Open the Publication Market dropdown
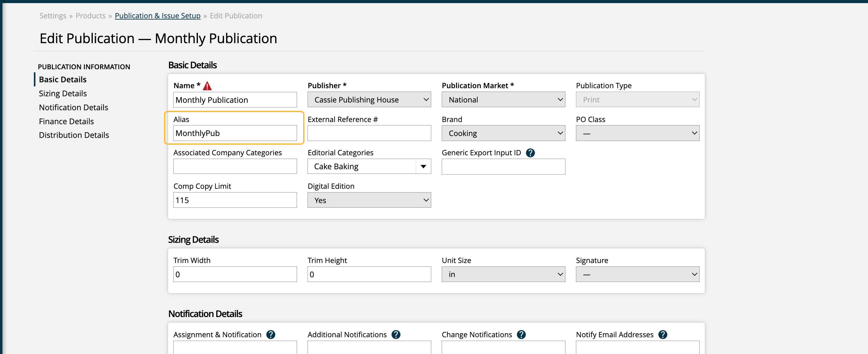 coord(503,100)
